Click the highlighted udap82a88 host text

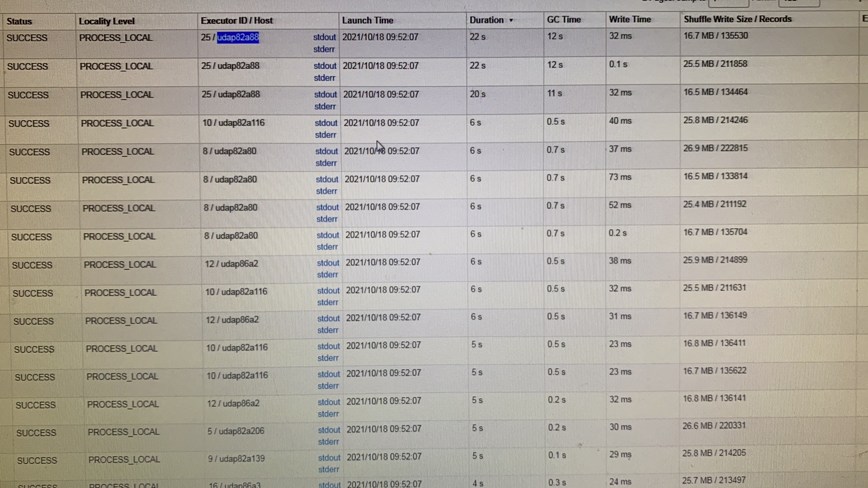tap(238, 37)
